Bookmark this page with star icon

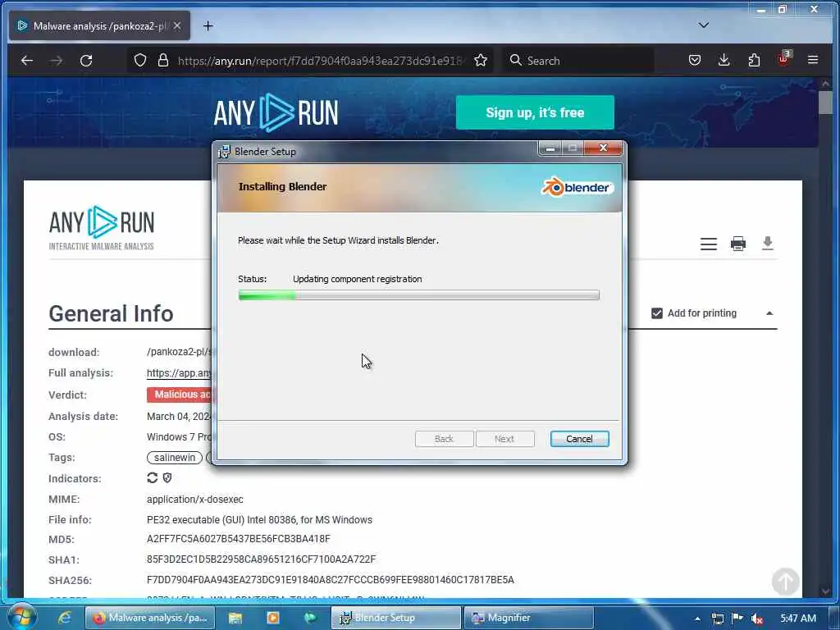(481, 60)
